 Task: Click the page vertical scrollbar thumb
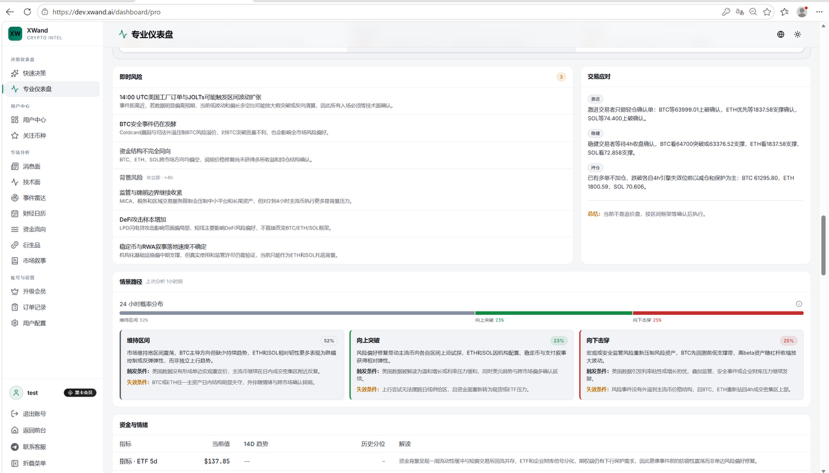click(x=823, y=245)
